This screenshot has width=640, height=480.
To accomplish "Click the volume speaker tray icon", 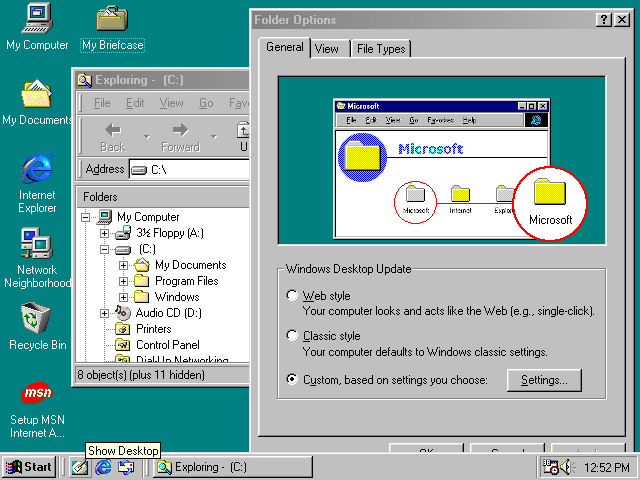I will 567,467.
